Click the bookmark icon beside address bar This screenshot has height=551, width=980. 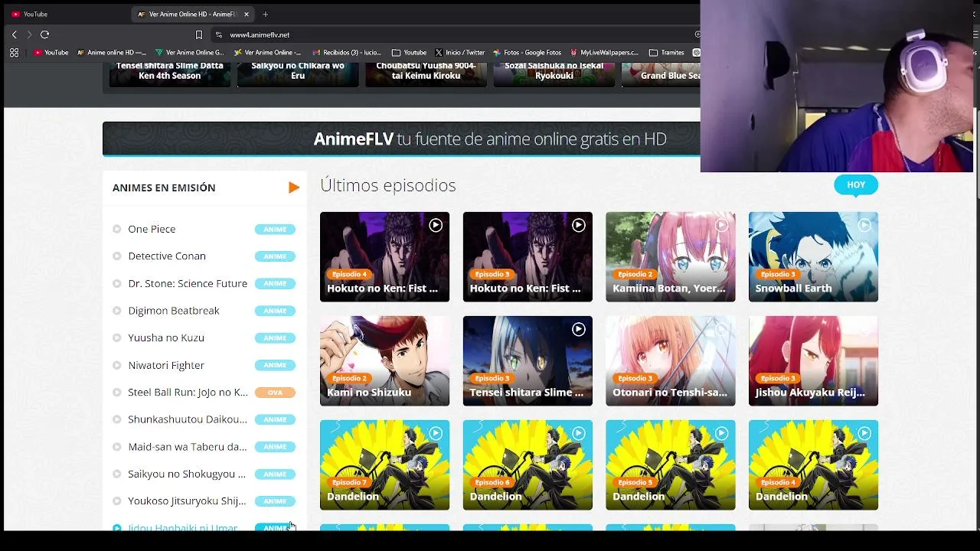tap(199, 34)
